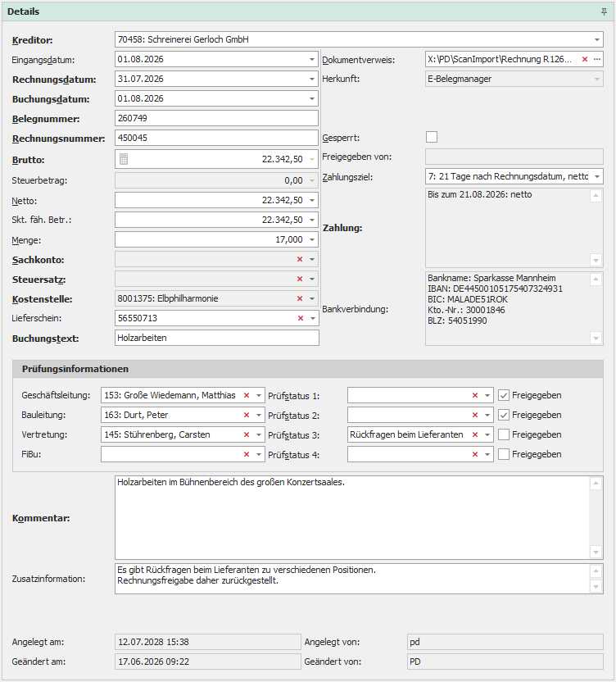The height and width of the screenshot is (682, 616).
Task: Select the Prüfungsinformationen section header
Action: pos(308,369)
